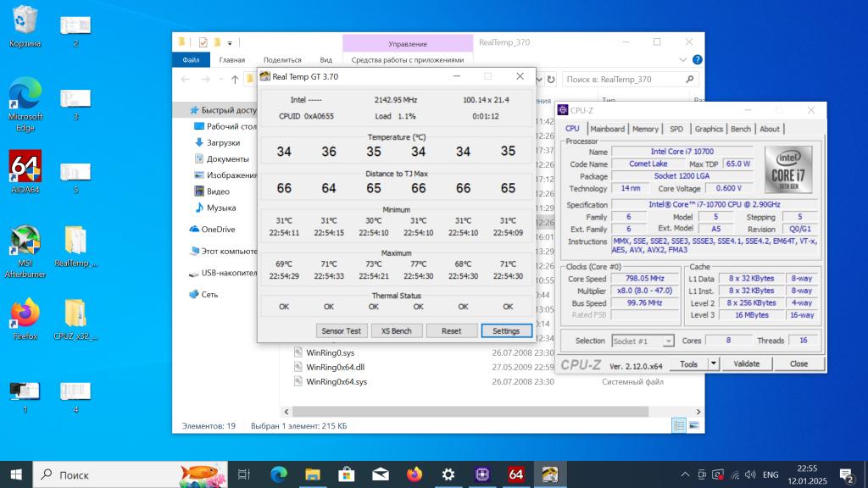868x488 pixels.
Task: Open Task View on the taskbar
Action: click(243, 474)
